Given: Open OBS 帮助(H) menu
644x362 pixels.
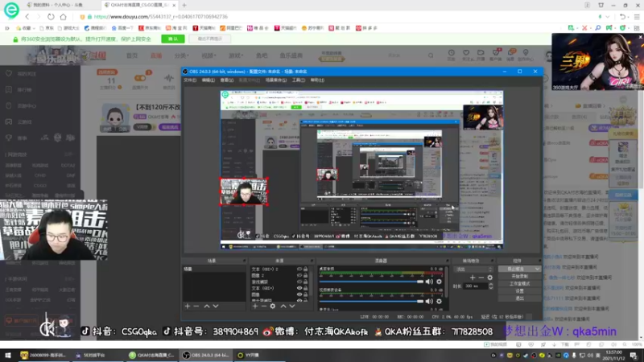Looking at the screenshot, I should pyautogui.click(x=317, y=80).
